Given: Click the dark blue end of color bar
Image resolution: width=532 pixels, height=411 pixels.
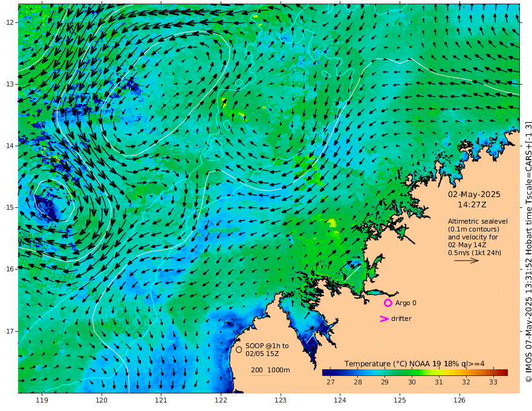Looking at the screenshot, I should pos(326,372).
